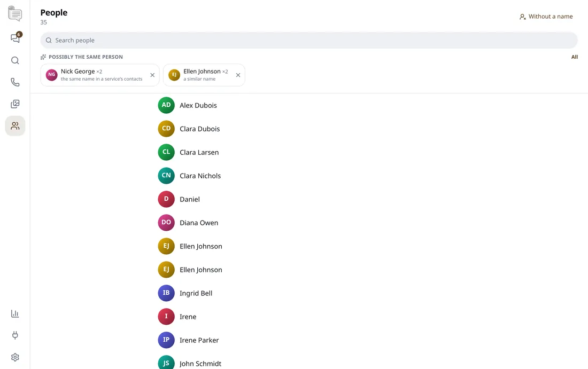Open the calls section phone icon
Image resolution: width=588 pixels, height=369 pixels.
click(15, 82)
